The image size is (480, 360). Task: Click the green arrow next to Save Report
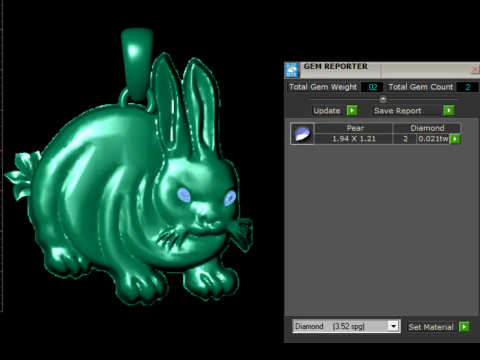tap(449, 110)
